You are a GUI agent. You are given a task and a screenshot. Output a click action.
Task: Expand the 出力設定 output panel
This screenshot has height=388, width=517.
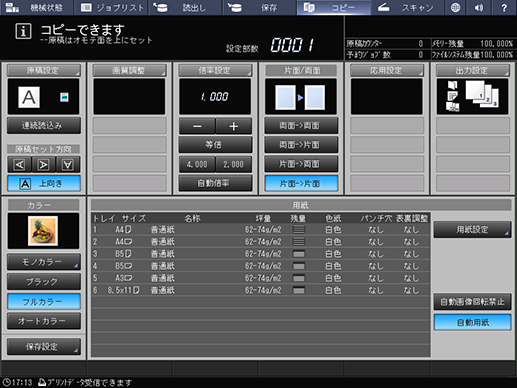point(473,70)
